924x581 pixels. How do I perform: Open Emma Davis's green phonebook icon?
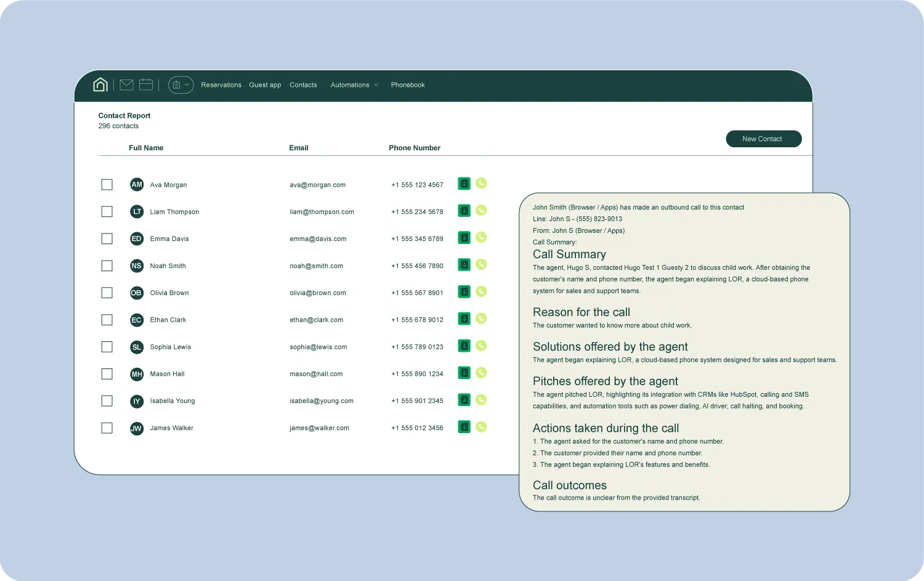pyautogui.click(x=464, y=238)
